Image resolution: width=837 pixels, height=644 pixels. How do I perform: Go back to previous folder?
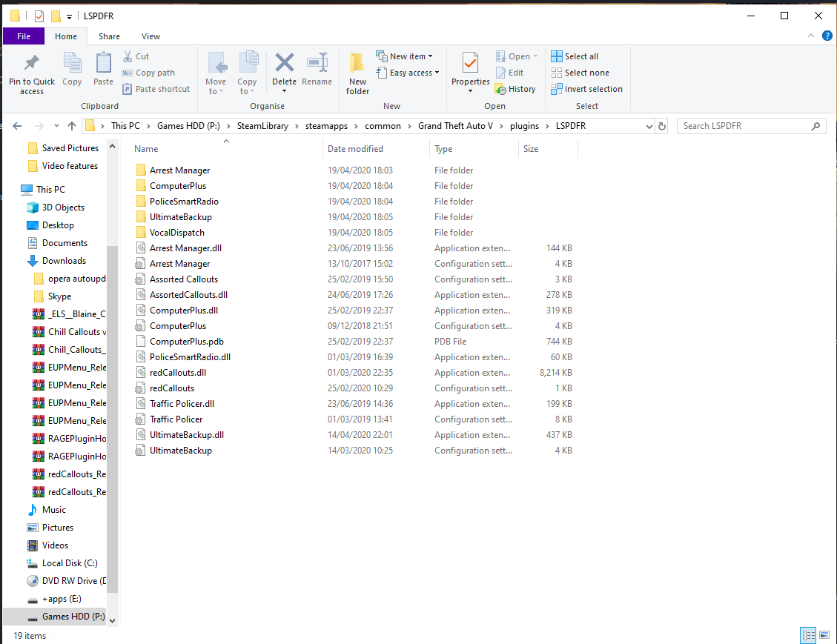pos(17,126)
